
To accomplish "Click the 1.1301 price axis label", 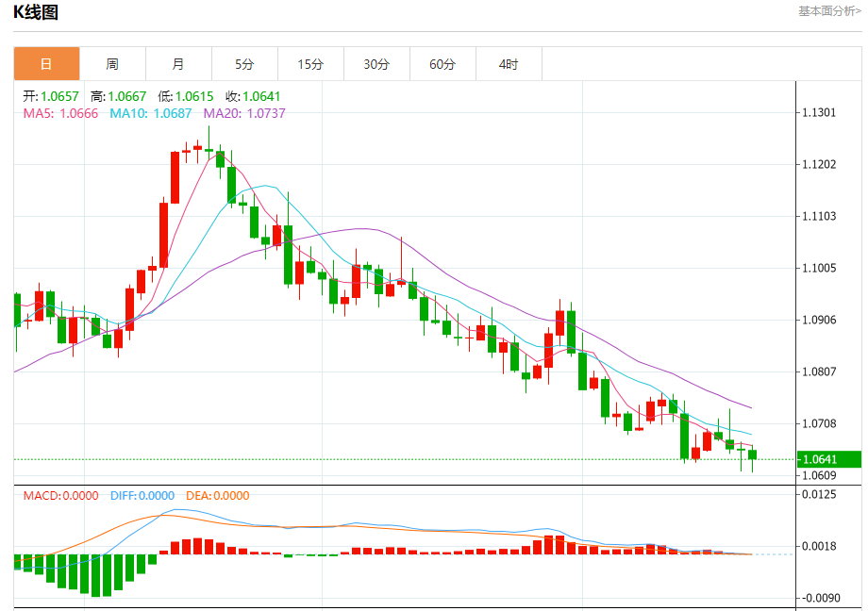I will click(819, 113).
